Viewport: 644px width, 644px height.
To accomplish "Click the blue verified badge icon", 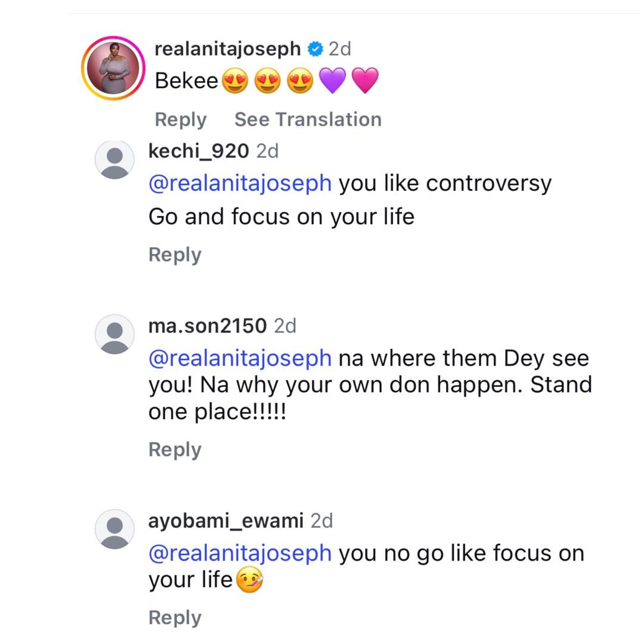I will pyautogui.click(x=315, y=49).
